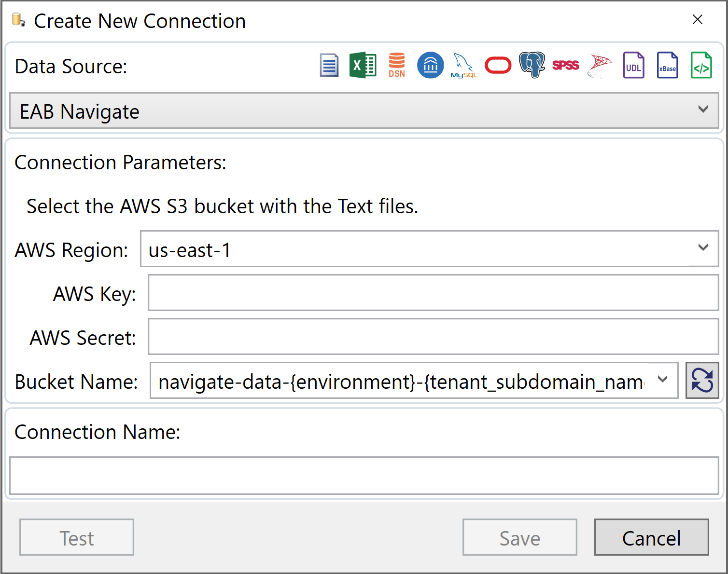Click the SPSS data source icon
The width and height of the screenshot is (728, 574).
pos(565,65)
